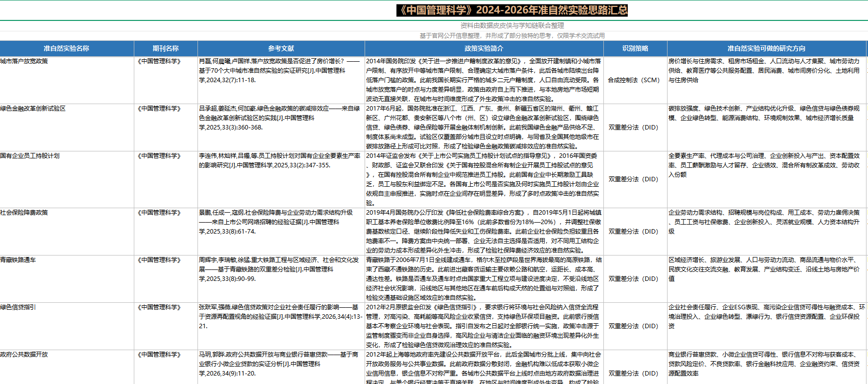Select the policy summary starting "2019年4月国务院办公厅印发"

pos(483,232)
